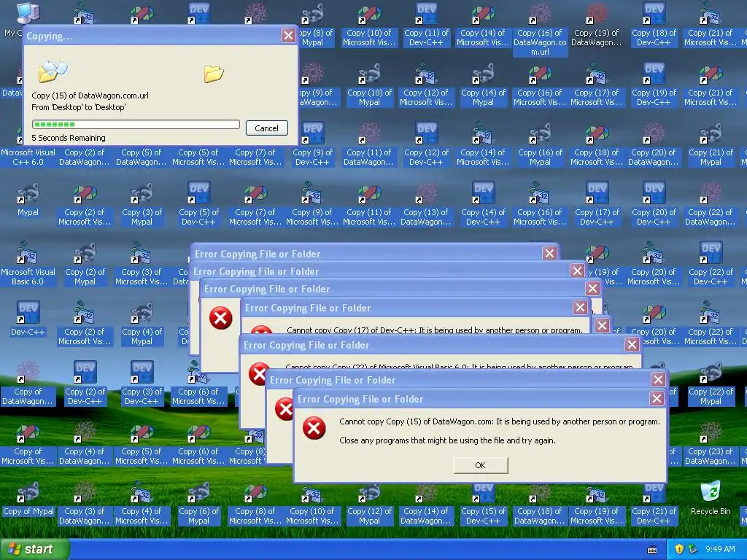Screen dimensions: 747x560
Task: Select Copy (6) of Mypal shortcut
Action: [x=198, y=503]
